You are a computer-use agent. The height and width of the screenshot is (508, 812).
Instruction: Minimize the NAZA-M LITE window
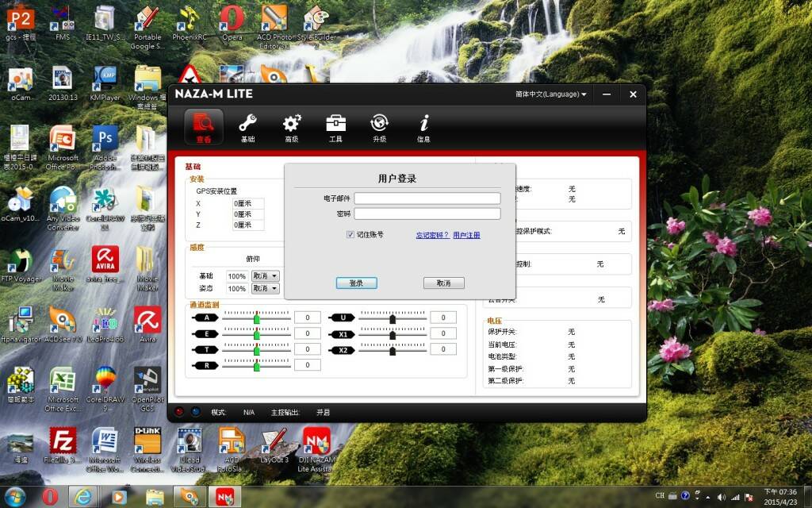point(607,94)
